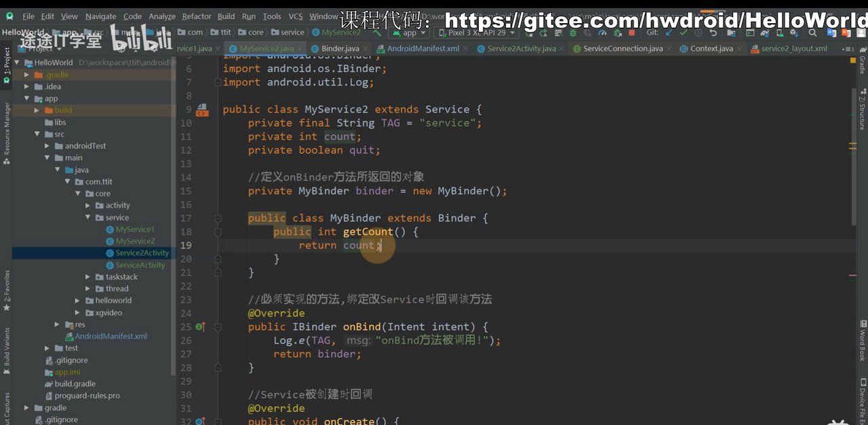The height and width of the screenshot is (425, 868).
Task: Click the override gutter icon on line 25
Action: click(x=201, y=327)
